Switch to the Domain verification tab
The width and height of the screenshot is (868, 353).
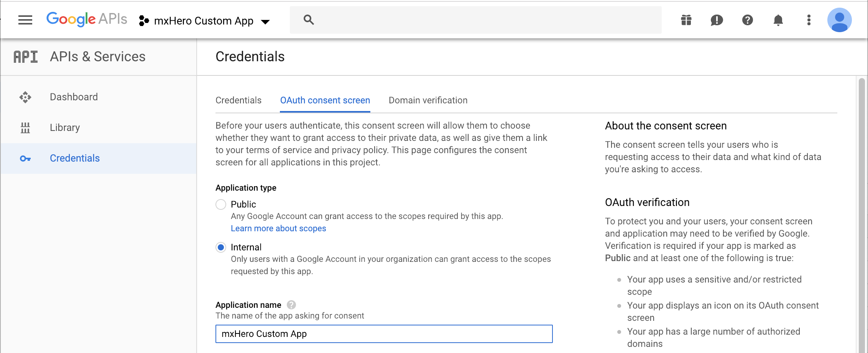point(428,100)
